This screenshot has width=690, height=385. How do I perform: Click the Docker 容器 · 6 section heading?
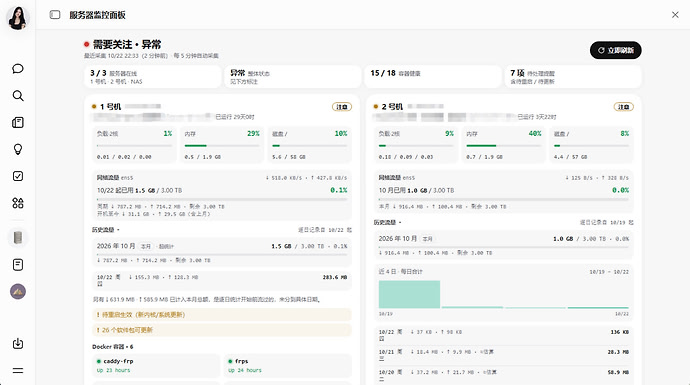(113, 347)
